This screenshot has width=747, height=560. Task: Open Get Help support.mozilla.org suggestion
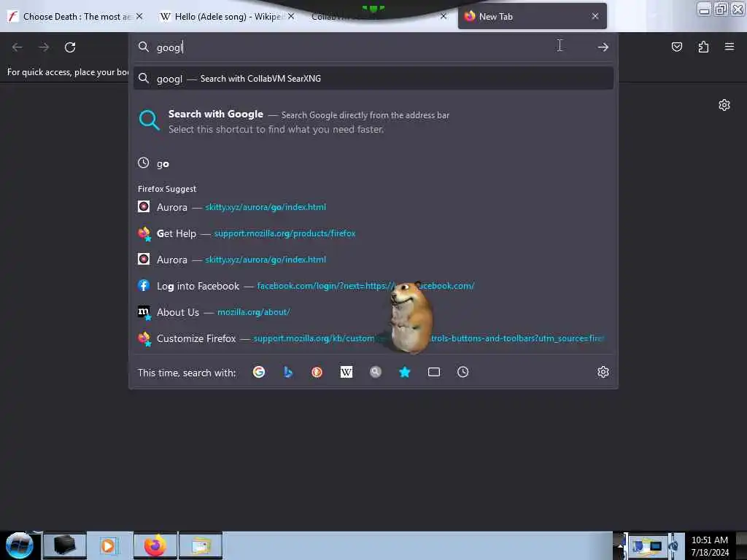pyautogui.click(x=373, y=233)
